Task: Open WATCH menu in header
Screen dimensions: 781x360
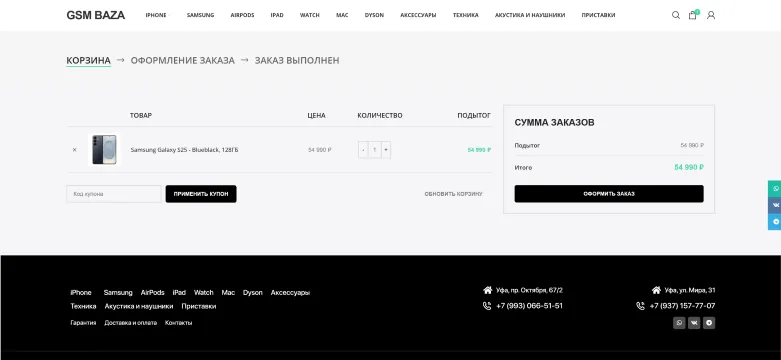Action: tap(309, 15)
